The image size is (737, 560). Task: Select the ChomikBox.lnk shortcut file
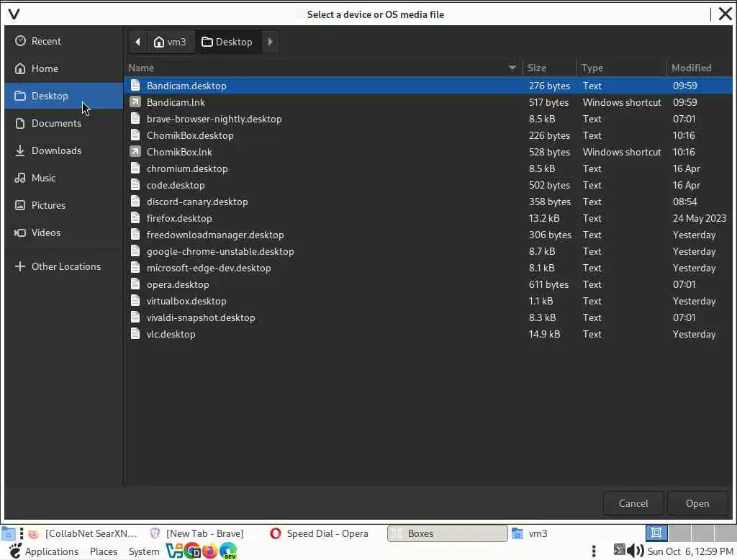[429, 152]
